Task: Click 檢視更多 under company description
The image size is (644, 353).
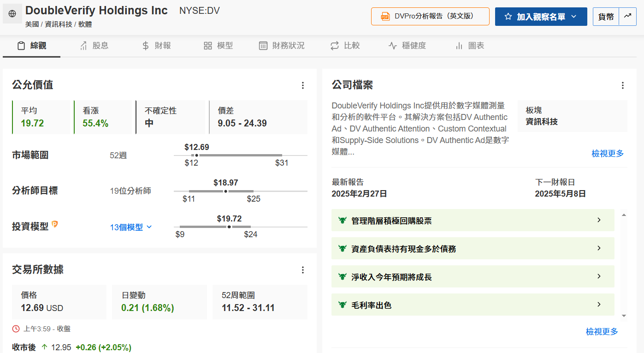Action: (x=608, y=153)
